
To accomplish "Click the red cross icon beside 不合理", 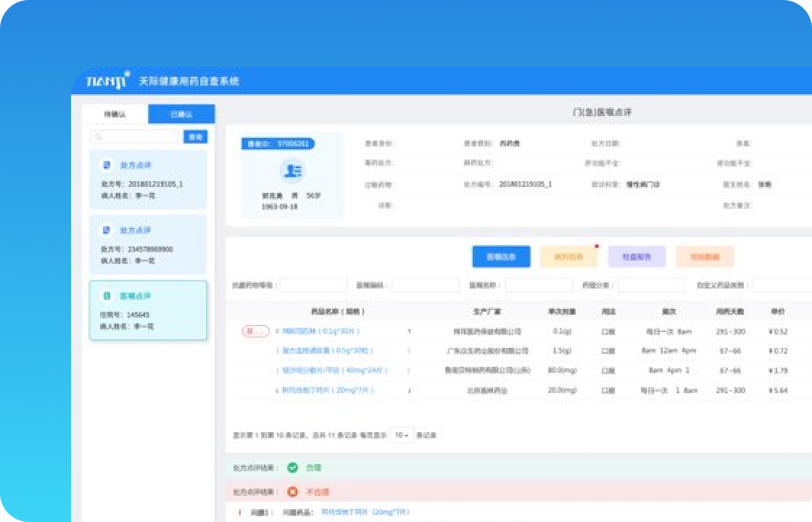I will 293,492.
